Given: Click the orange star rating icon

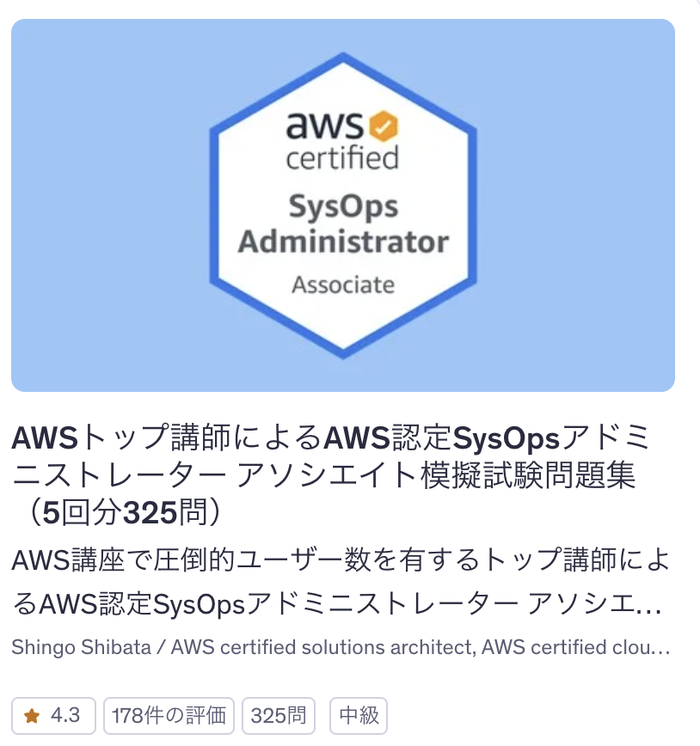Looking at the screenshot, I should point(32,715).
